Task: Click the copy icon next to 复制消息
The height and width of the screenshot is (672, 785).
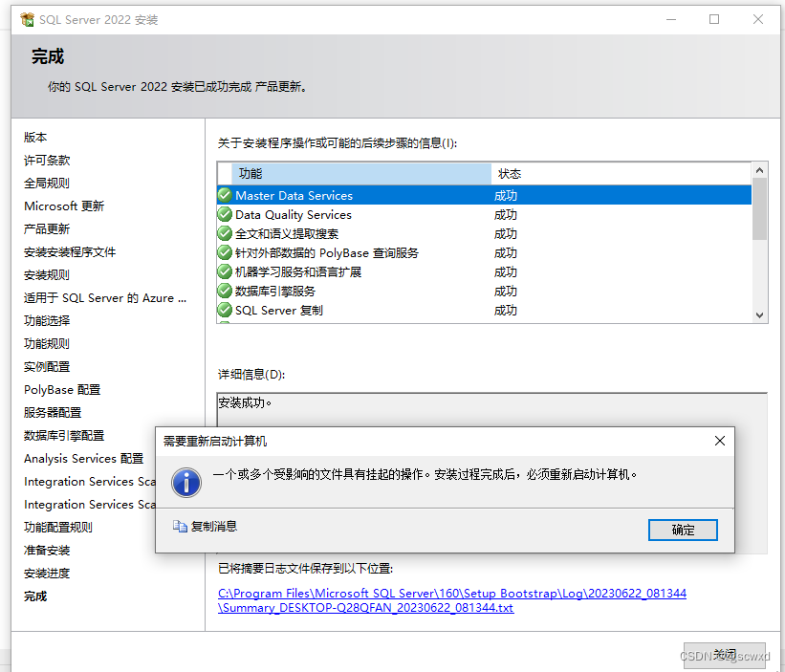Action: [x=180, y=526]
